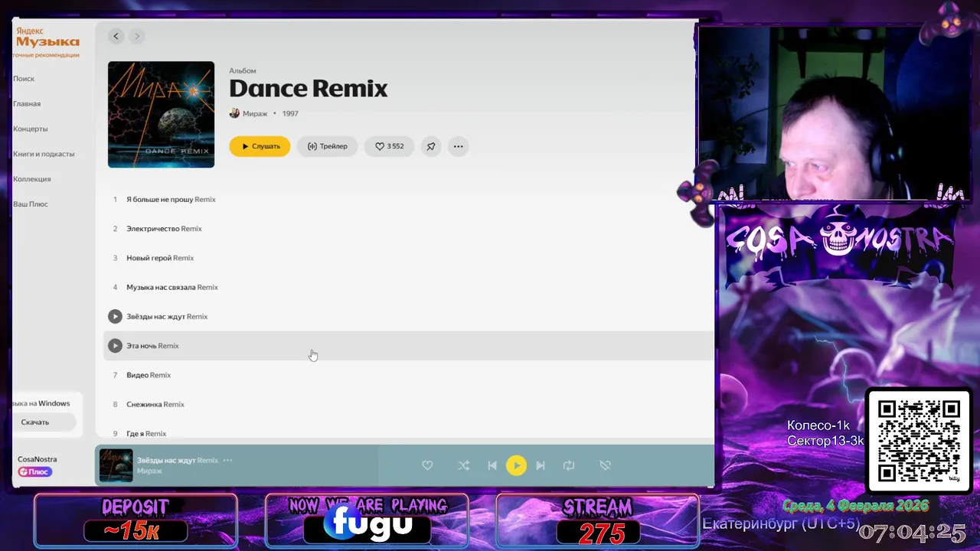Open Поиск in the sidebar
This screenshot has height=551, width=980.
[x=24, y=79]
